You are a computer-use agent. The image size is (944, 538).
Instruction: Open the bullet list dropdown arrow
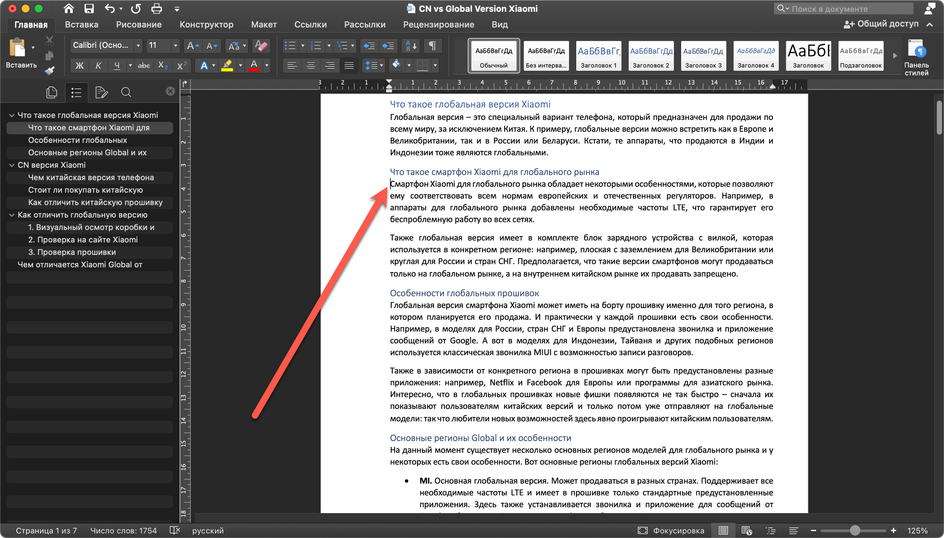point(302,46)
